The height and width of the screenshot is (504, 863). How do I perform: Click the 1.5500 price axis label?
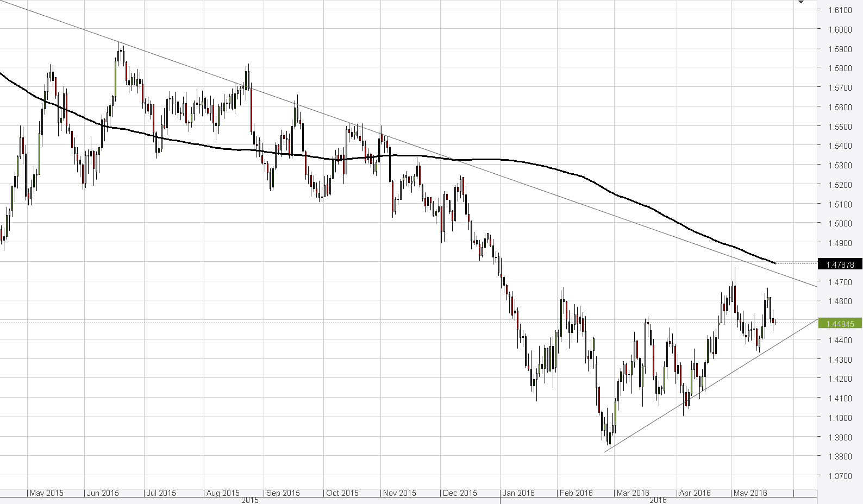(x=840, y=127)
